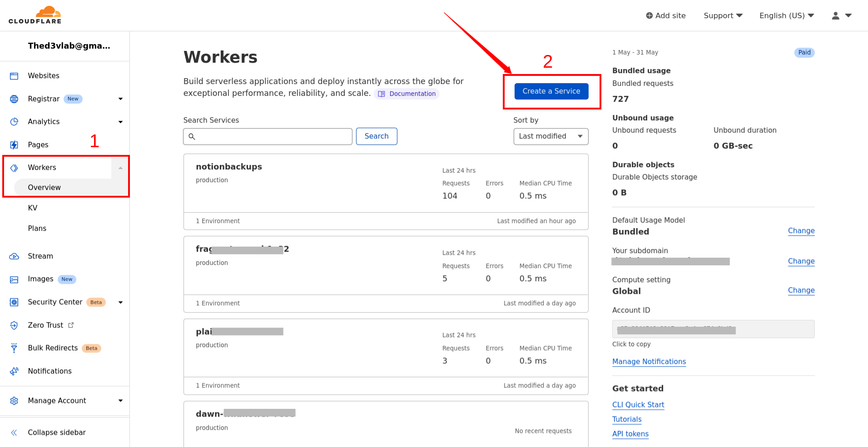Change your subdomain
This screenshot has height=447, width=868.
click(x=801, y=261)
